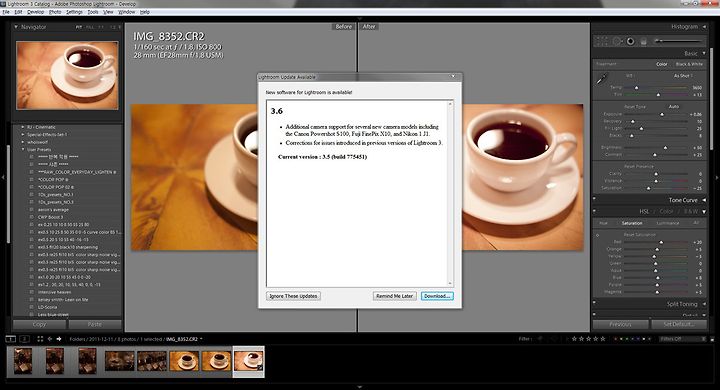Select the first filmstrip thumbnail
The height and width of the screenshot is (390, 720).
click(23, 361)
